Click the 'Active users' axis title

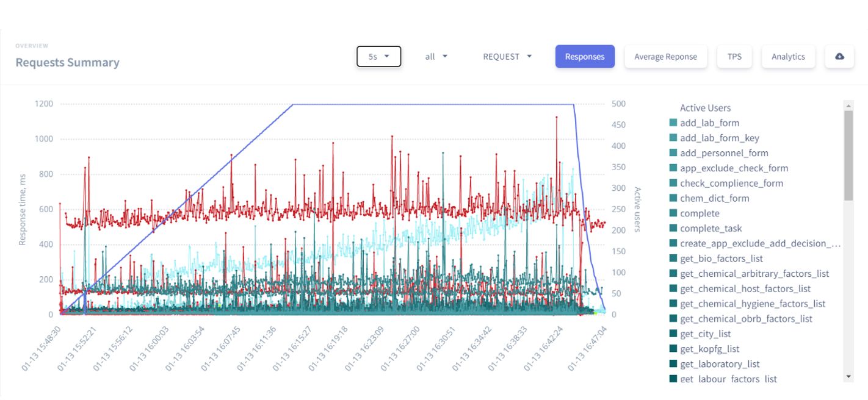[637, 209]
